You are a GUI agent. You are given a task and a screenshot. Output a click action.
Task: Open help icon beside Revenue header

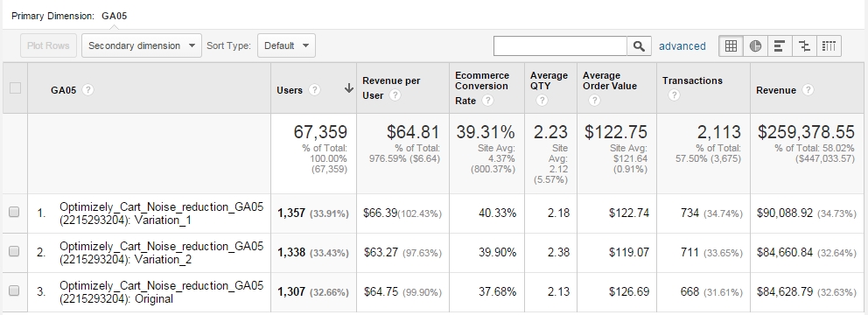click(x=808, y=89)
